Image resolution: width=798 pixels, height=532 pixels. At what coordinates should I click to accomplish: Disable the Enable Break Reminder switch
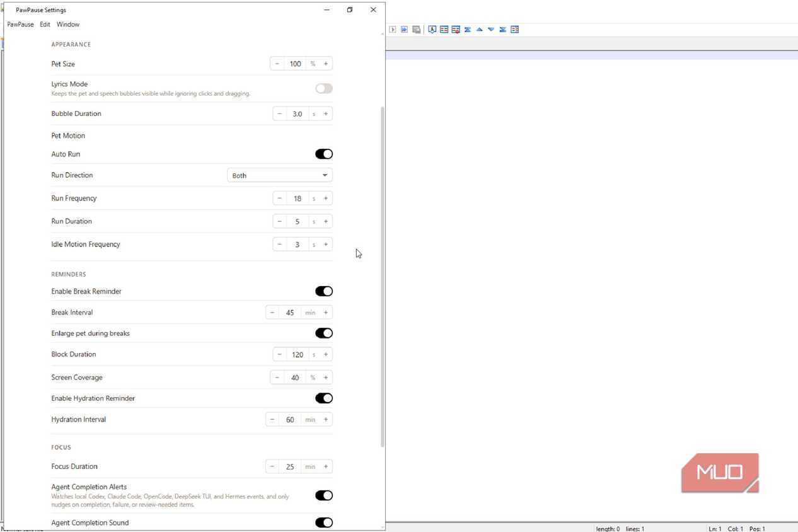324,291
